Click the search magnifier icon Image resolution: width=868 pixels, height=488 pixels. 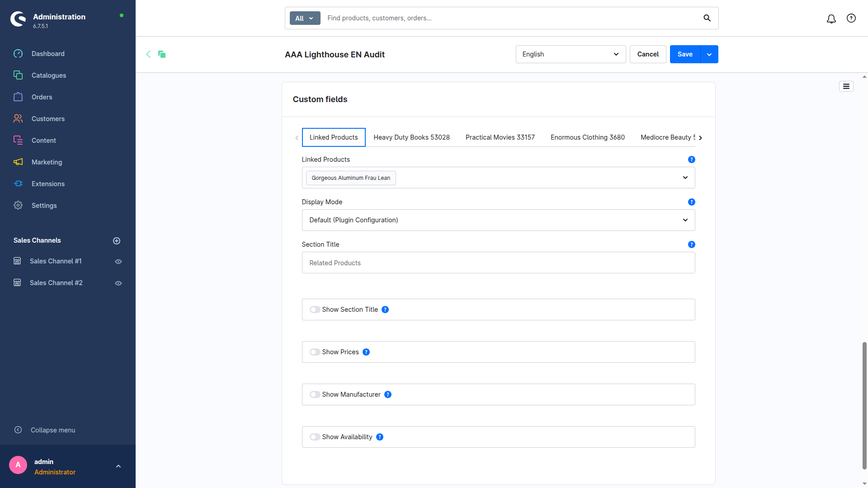click(707, 18)
